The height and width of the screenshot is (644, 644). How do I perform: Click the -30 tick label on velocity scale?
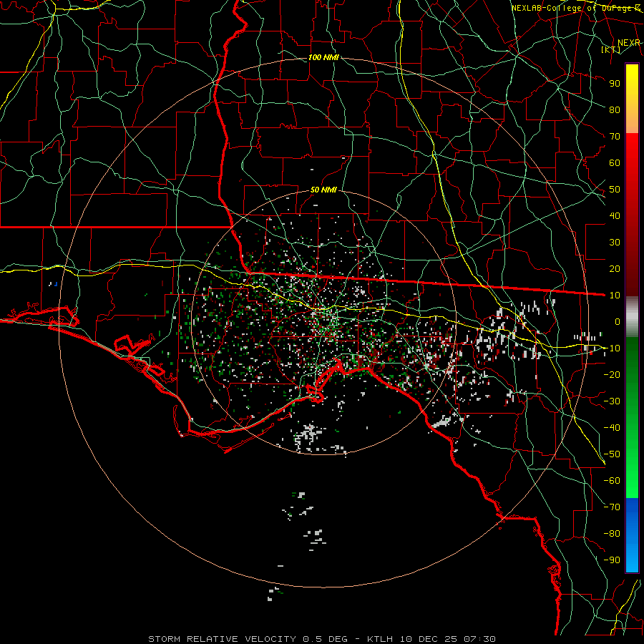(612, 401)
